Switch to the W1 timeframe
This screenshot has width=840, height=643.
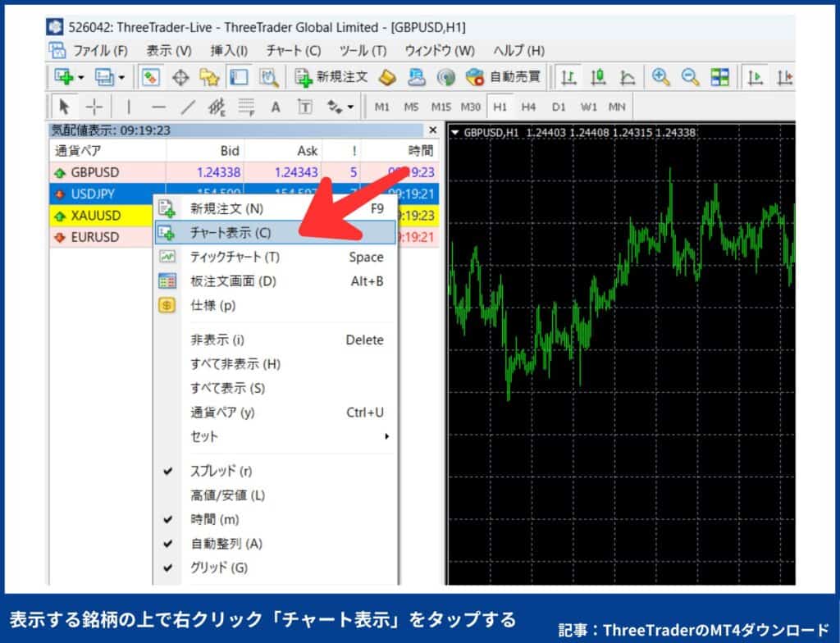tap(588, 107)
